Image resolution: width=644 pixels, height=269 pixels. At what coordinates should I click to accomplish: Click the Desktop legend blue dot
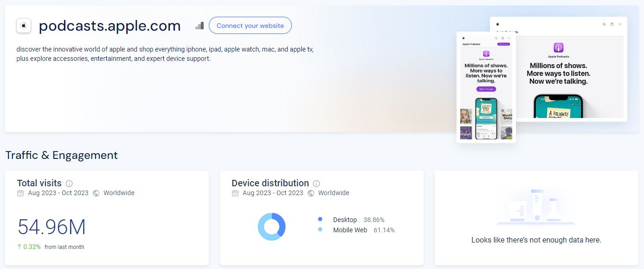[320, 219]
